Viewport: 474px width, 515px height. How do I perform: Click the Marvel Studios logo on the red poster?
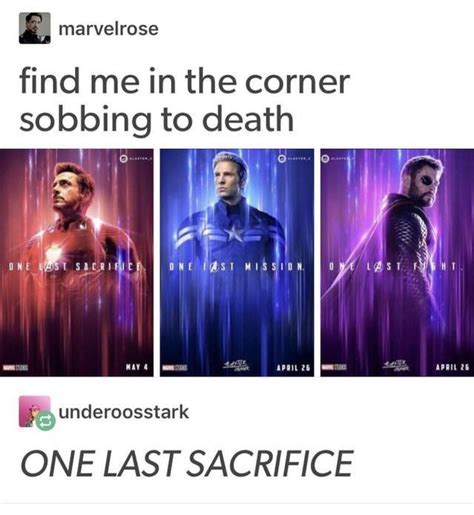pos(16,368)
